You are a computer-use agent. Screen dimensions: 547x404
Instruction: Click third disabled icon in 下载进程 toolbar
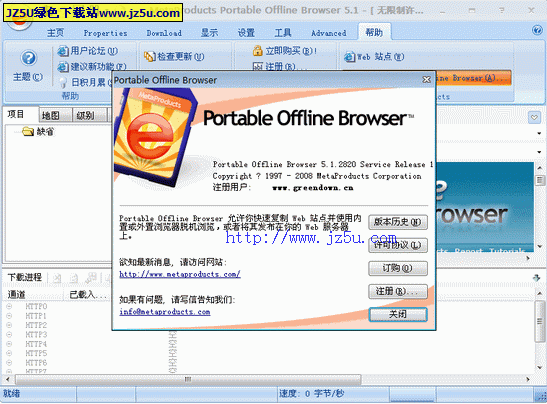[91, 277]
